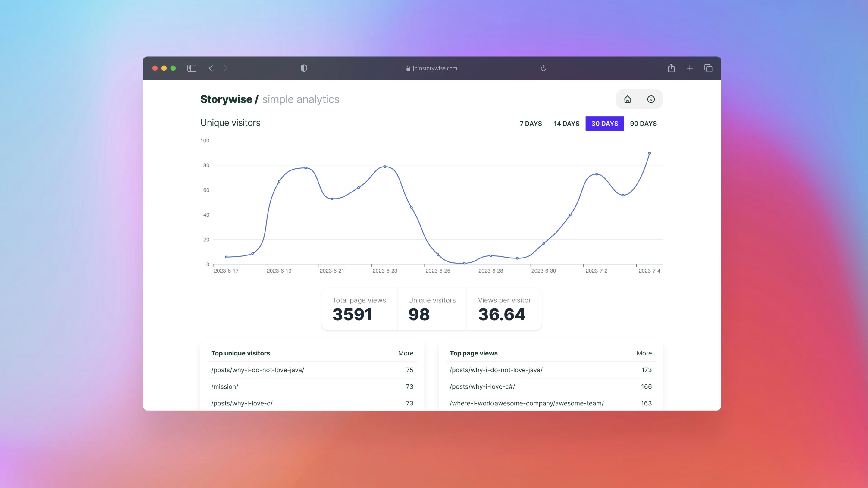The image size is (868, 488).
Task: Minimize the window with the yellow button
Action: pos(164,68)
